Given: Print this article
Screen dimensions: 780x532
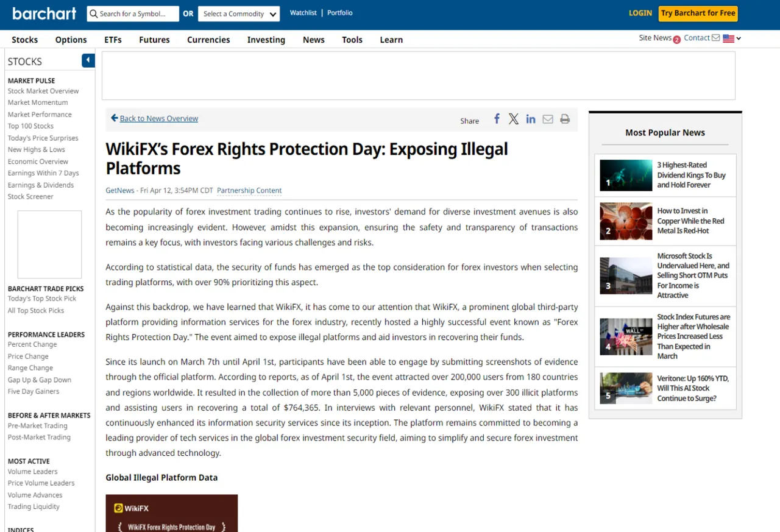Looking at the screenshot, I should 565,119.
